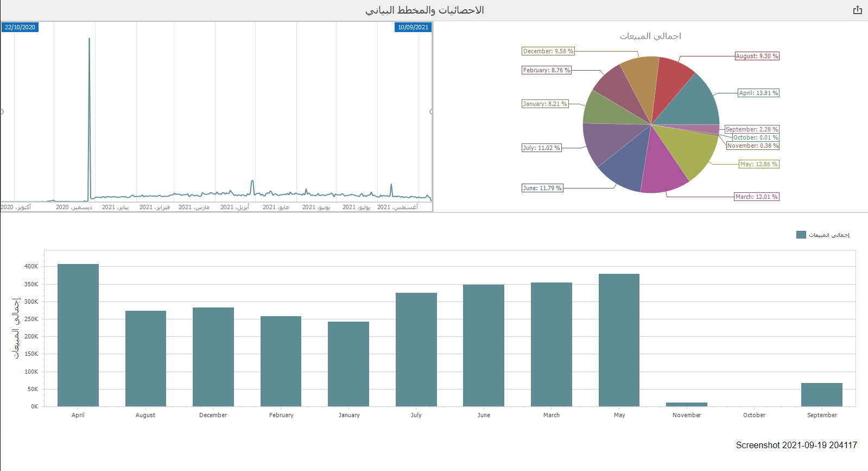Select the September bar in the bar chart
Screen dimensions: 868x471
(821, 394)
